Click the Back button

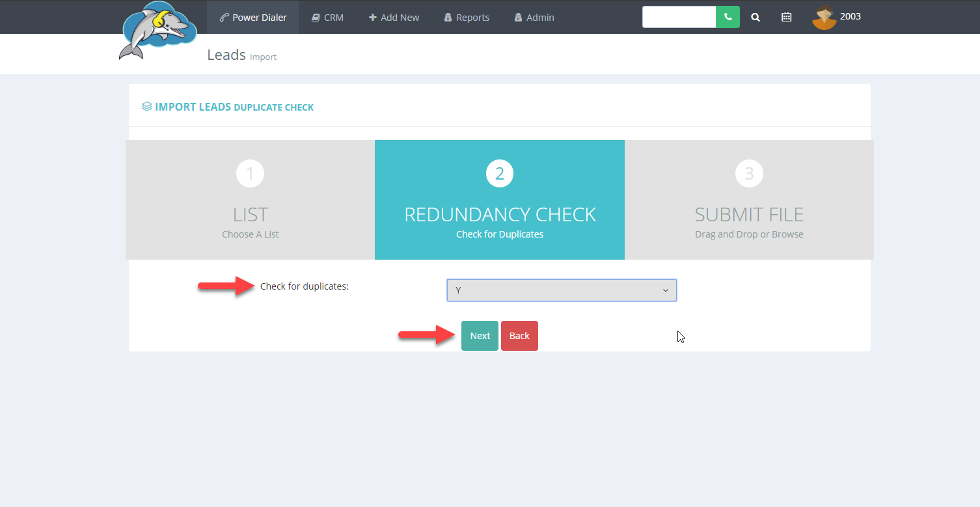coord(519,336)
